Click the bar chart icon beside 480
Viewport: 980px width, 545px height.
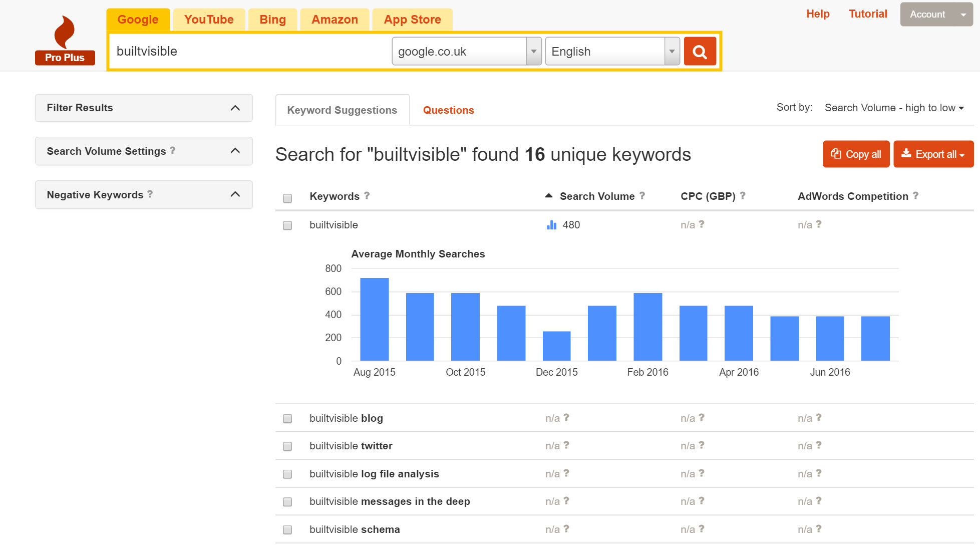tap(551, 225)
